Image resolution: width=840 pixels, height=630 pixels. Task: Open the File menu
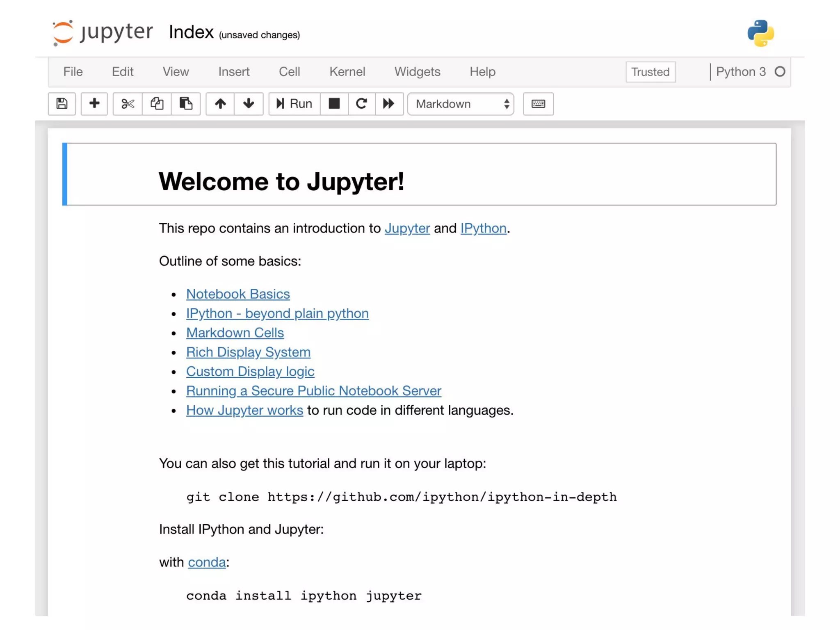pyautogui.click(x=73, y=72)
